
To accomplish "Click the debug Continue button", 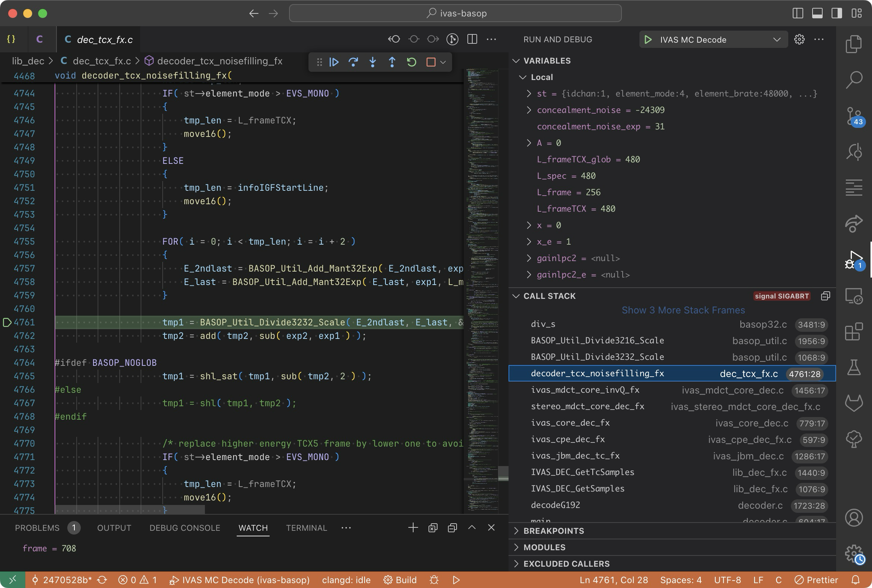I will pos(334,62).
